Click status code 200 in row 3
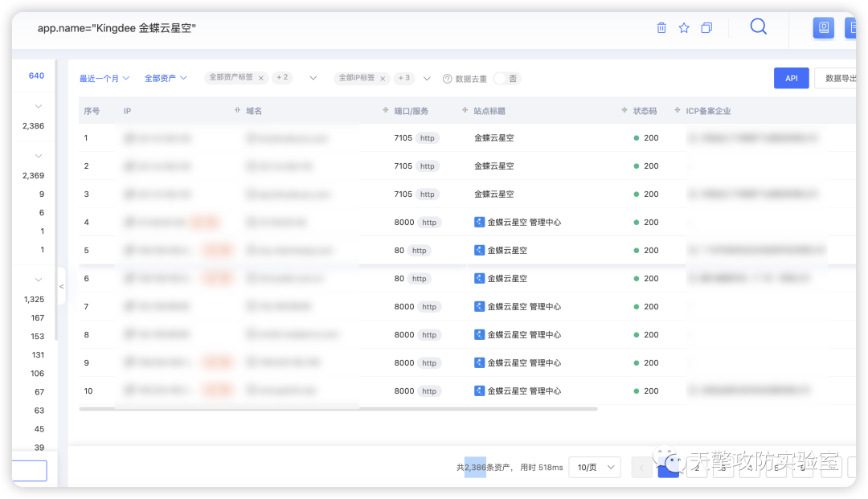The width and height of the screenshot is (868, 499). [x=651, y=194]
